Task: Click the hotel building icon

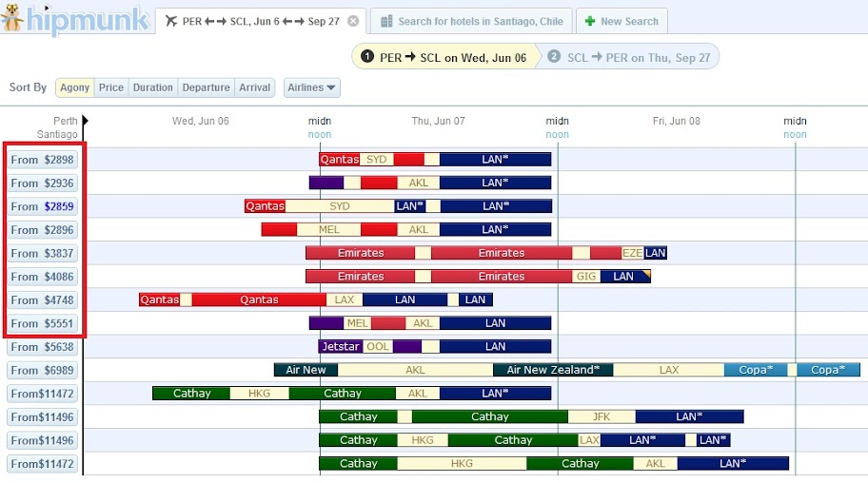Action: point(386,21)
